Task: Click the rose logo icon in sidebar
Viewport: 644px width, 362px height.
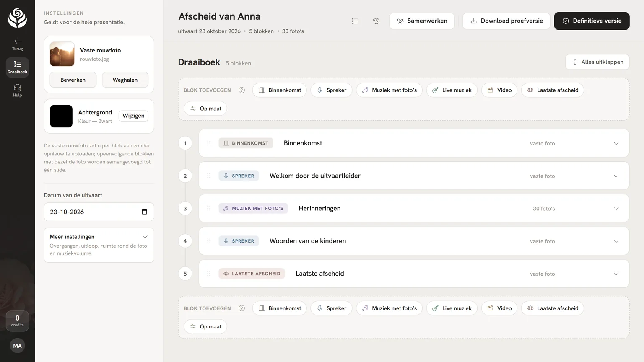Action: [x=17, y=18]
